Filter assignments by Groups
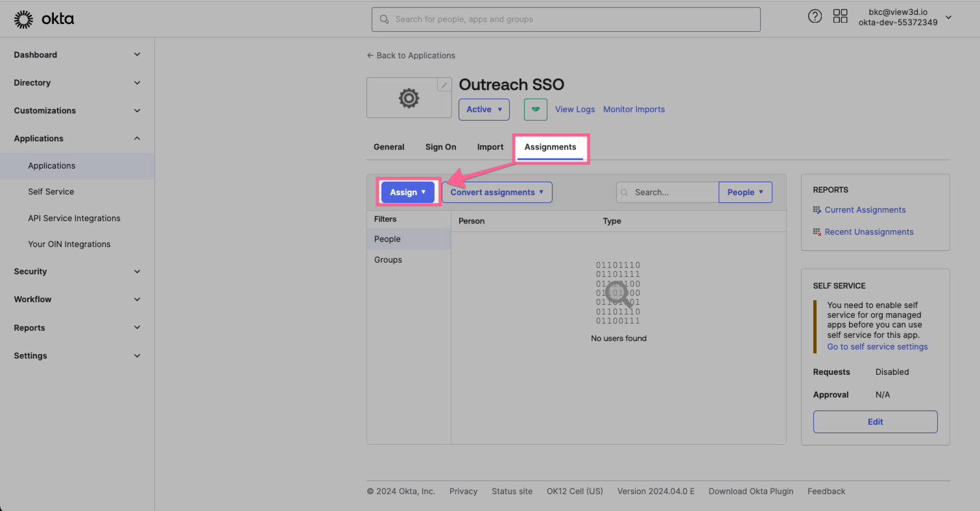980x511 pixels. point(409,260)
